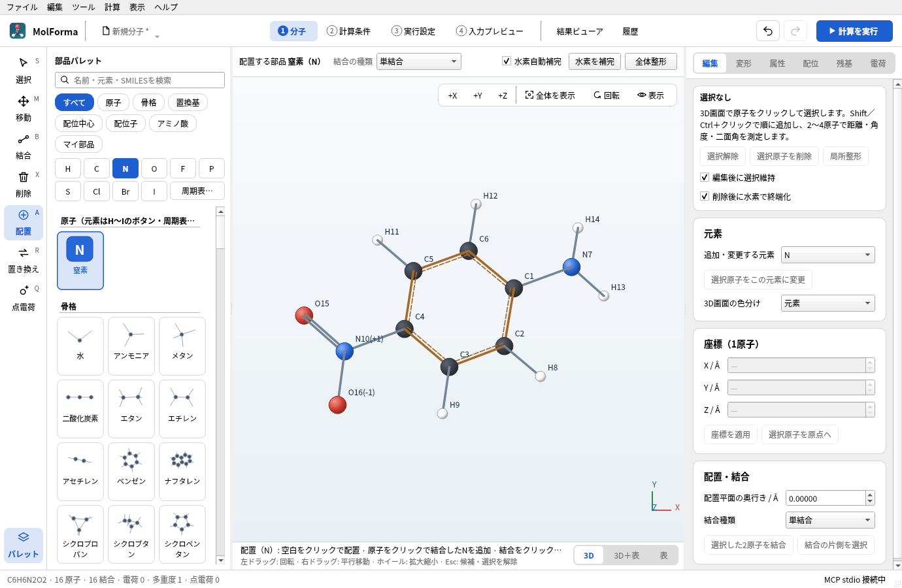Go to the 計算条件 step tab
Image resolution: width=902 pixels, height=588 pixels.
coord(348,31)
